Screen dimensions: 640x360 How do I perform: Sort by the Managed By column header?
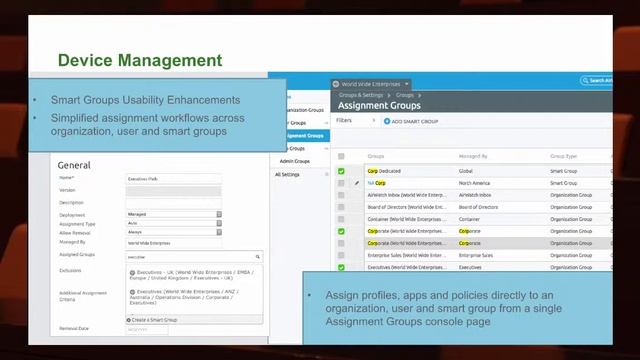473,156
